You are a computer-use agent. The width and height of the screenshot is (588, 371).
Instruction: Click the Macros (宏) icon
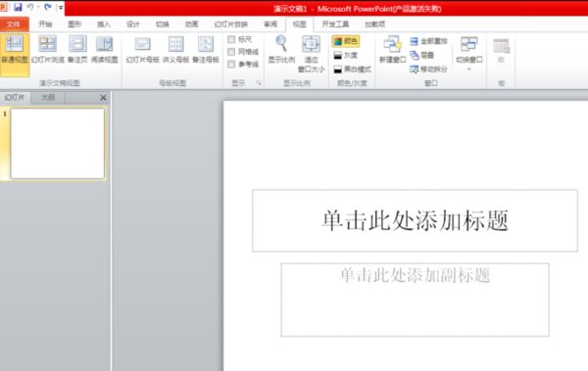pos(501,50)
